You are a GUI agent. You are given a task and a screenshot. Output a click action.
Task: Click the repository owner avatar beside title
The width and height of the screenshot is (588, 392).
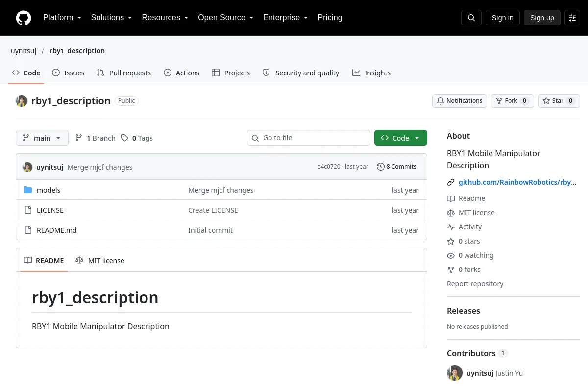click(x=22, y=101)
